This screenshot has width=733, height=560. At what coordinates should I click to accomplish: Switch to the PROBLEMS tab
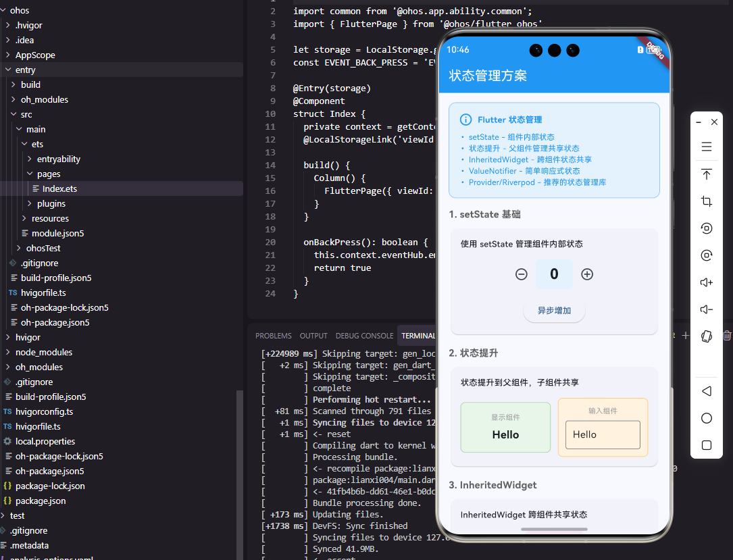(274, 336)
